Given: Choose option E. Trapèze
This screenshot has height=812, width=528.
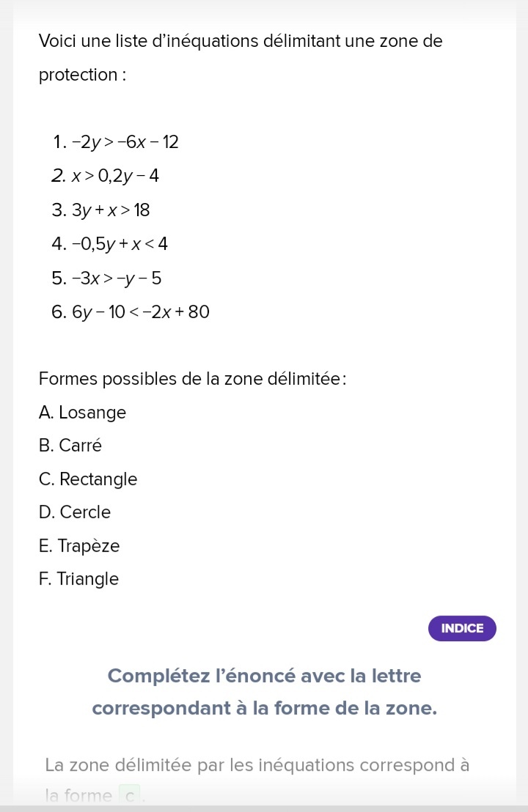Looking at the screenshot, I should click(x=79, y=546).
